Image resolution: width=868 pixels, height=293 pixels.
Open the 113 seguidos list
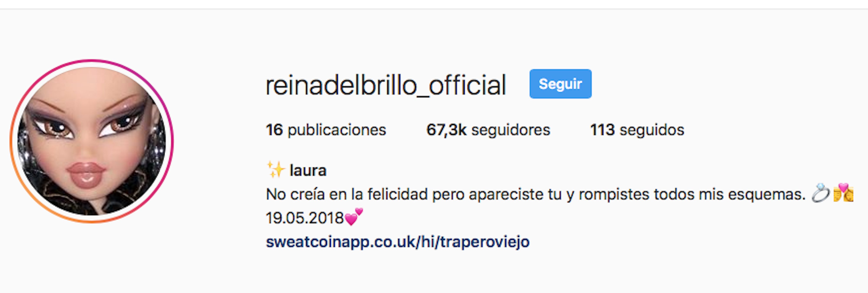pyautogui.click(x=637, y=130)
